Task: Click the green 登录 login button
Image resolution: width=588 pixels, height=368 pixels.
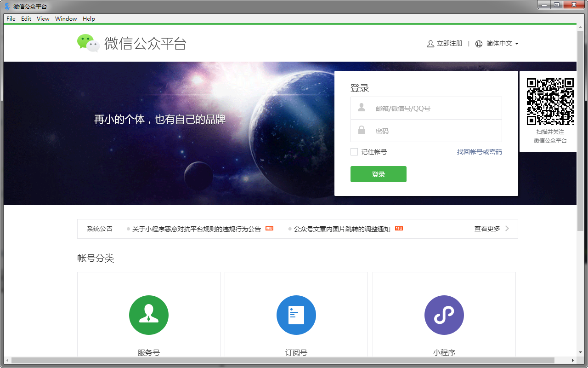Action: (378, 174)
